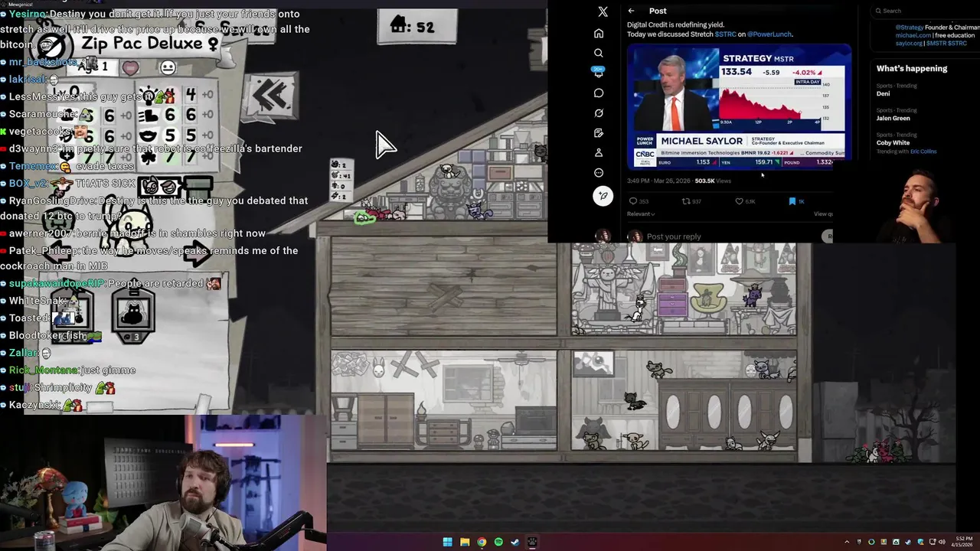Click the purple dresser in the upper room

tap(672, 297)
